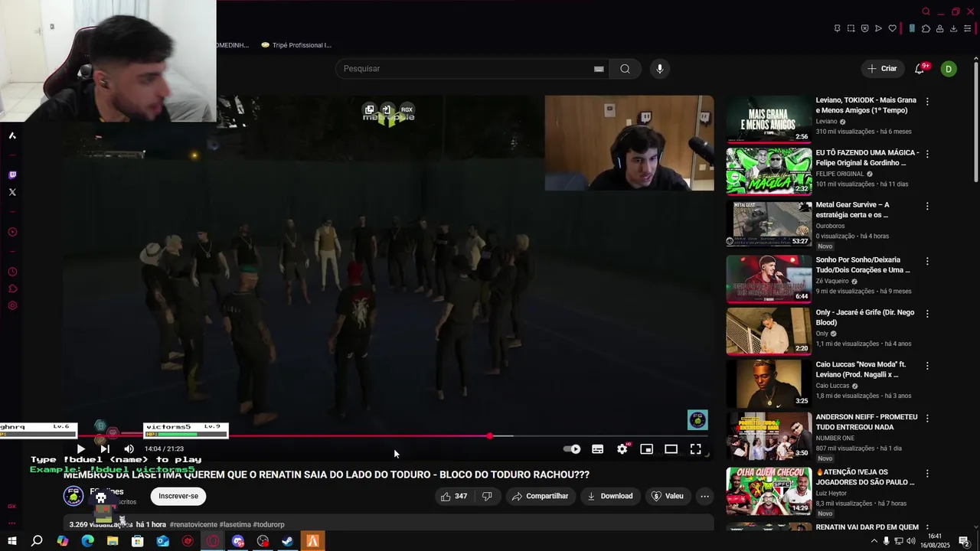Click the #lasetima hashtag link
The image size is (980, 551).
234,525
